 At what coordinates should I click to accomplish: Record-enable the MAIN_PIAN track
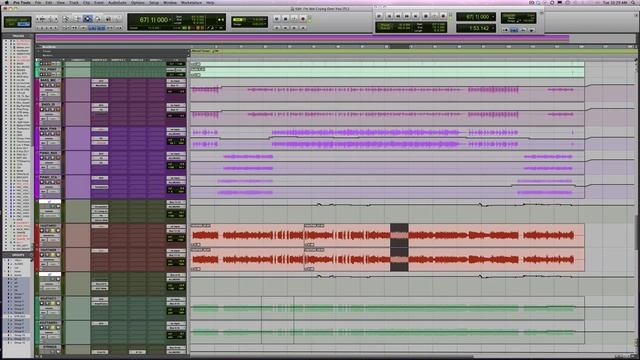point(42,133)
